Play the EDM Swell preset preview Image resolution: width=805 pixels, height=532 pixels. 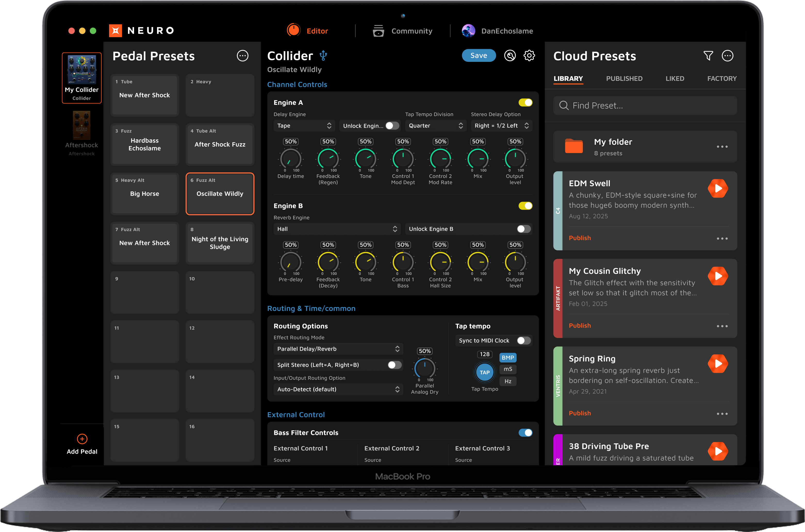click(x=718, y=188)
